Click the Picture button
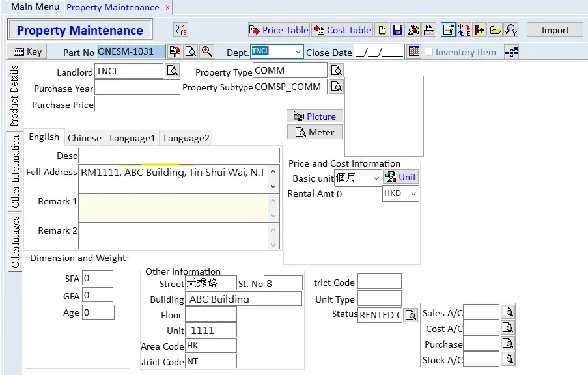Image resolution: width=588 pixels, height=375 pixels. 315,117
